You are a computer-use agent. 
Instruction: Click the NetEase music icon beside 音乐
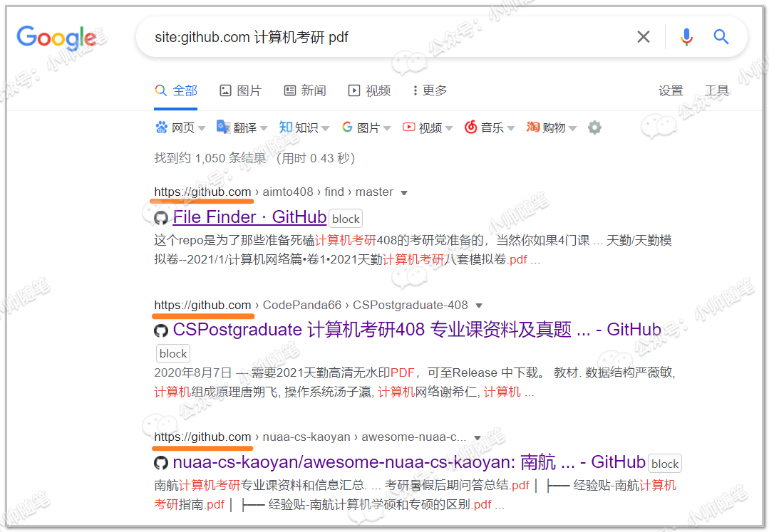(x=471, y=127)
